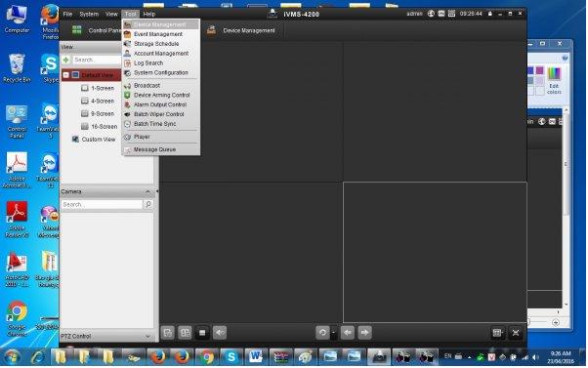The width and height of the screenshot is (588, 368).
Task: Select 4-Screen layout in view tree
Action: 99,102
